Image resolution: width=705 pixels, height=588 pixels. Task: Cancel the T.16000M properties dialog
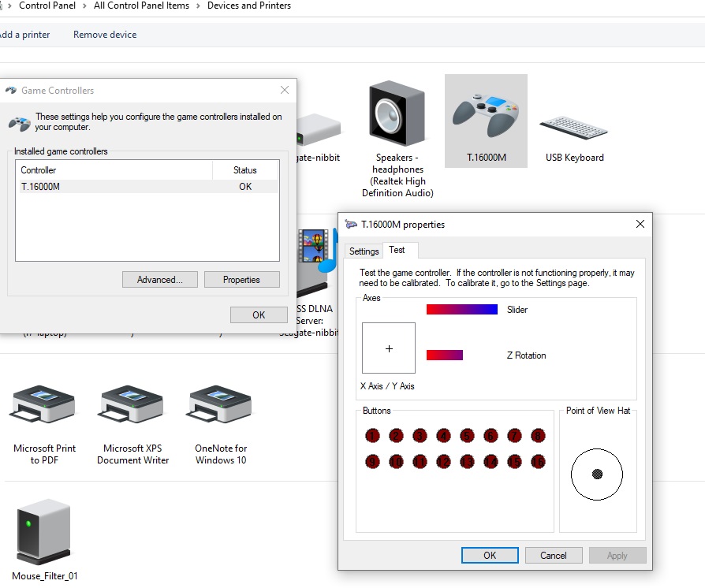(554, 555)
